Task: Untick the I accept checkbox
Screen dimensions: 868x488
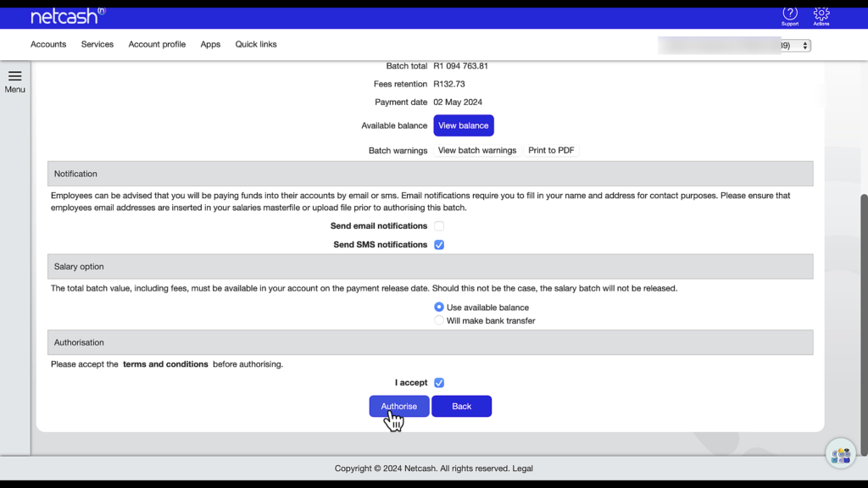Action: click(439, 382)
